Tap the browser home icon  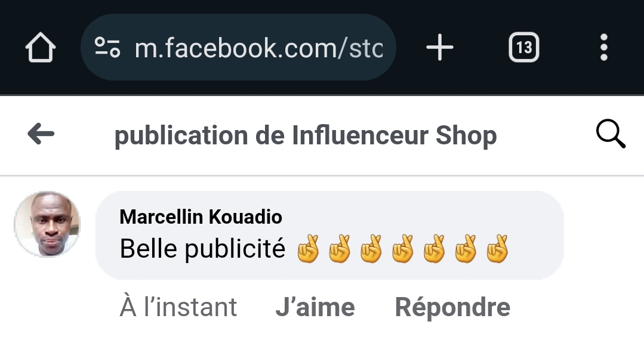(x=41, y=48)
